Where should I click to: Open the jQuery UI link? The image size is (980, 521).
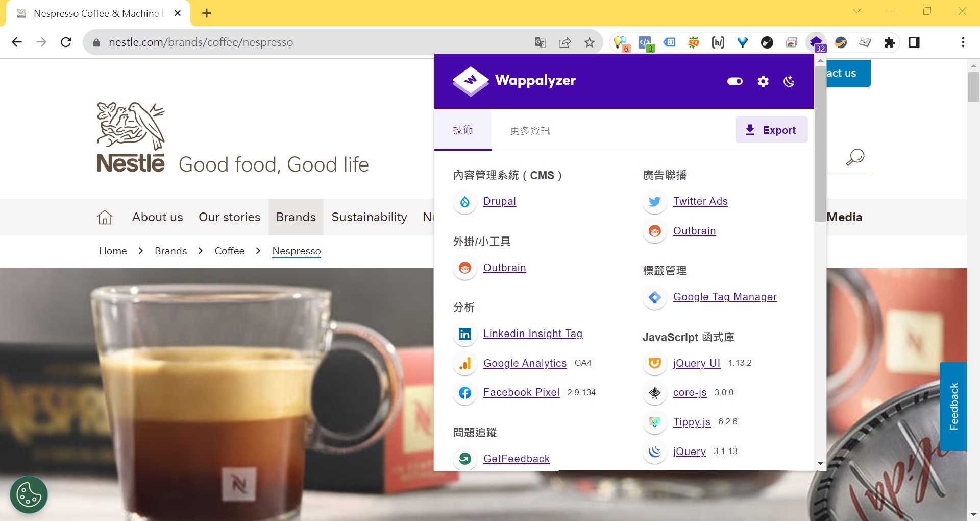(697, 363)
